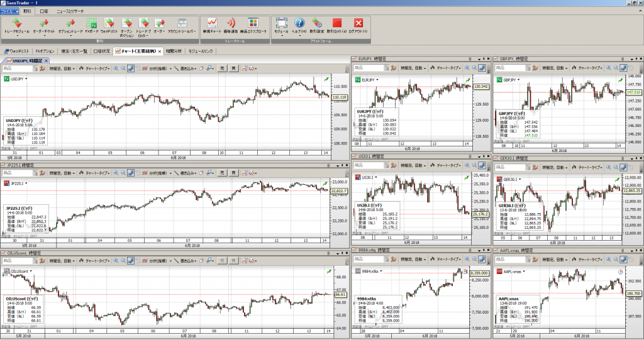This screenshot has height=340, width=644.
Task: Click the FXボード icon in ribbon
Action: coord(92,25)
